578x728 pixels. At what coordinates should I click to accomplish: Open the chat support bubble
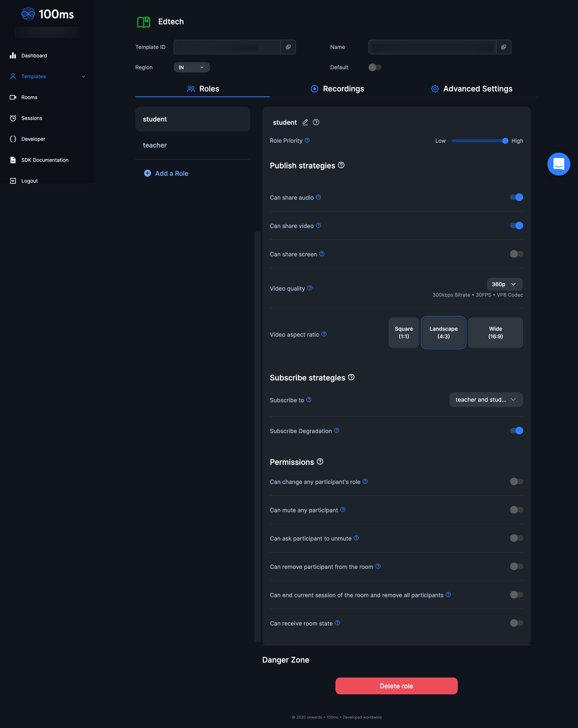559,164
